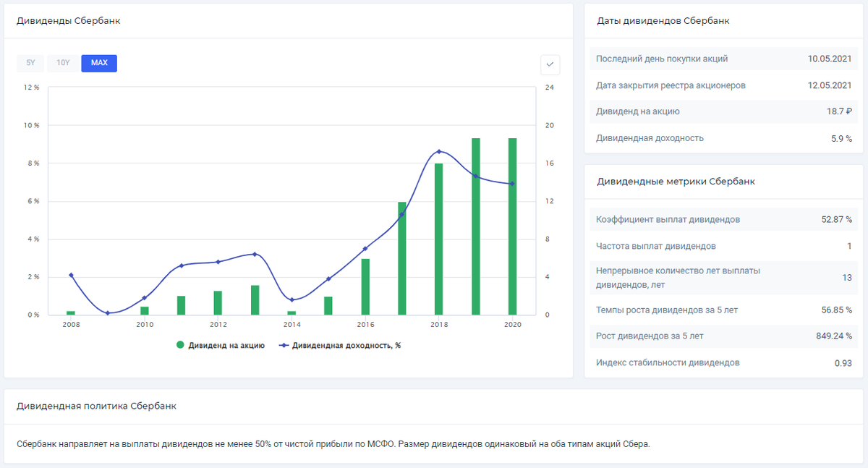Click the 'Коэффициент выплат дивидендов' row label

pyautogui.click(x=668, y=219)
